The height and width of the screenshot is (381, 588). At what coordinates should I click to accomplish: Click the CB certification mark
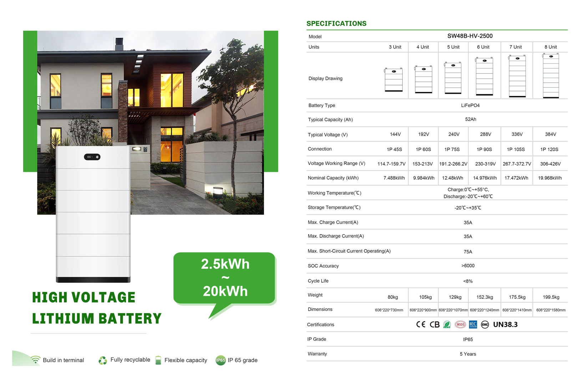click(435, 324)
